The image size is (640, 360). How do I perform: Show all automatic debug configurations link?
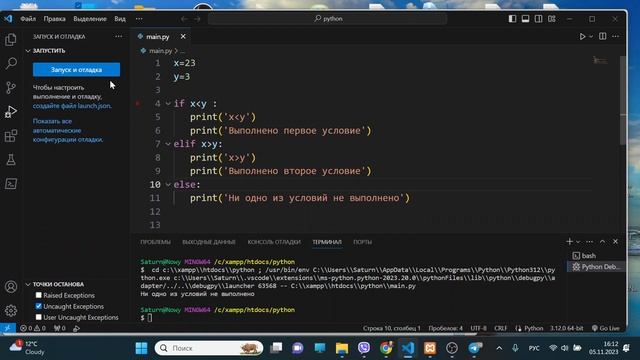[68, 130]
